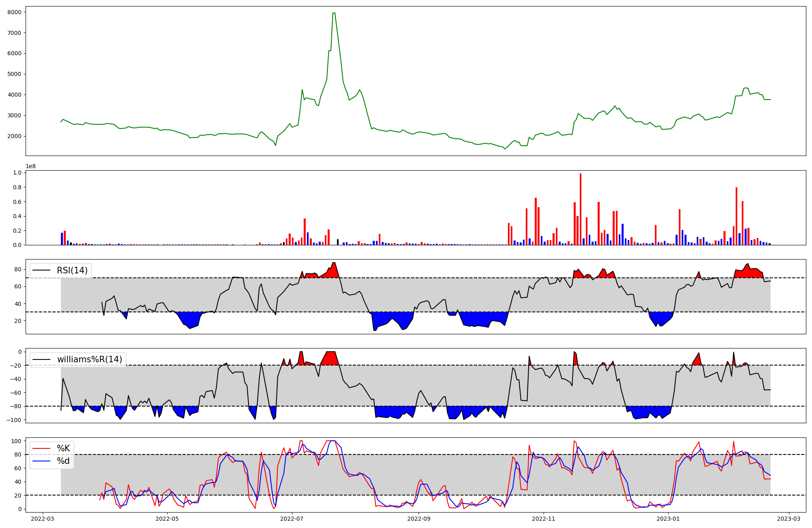
Task: Click the red %K legend line swatch
Action: [x=41, y=448]
